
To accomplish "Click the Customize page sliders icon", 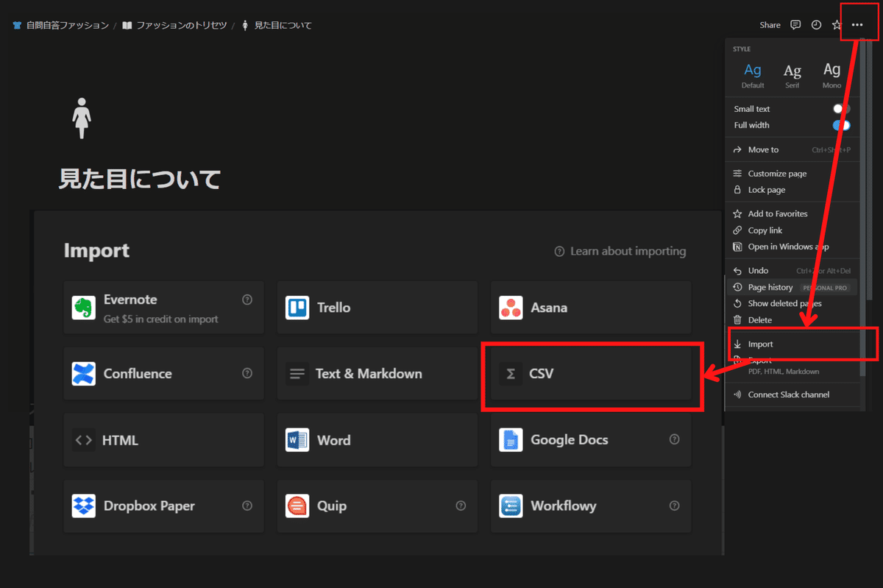I will (x=737, y=174).
